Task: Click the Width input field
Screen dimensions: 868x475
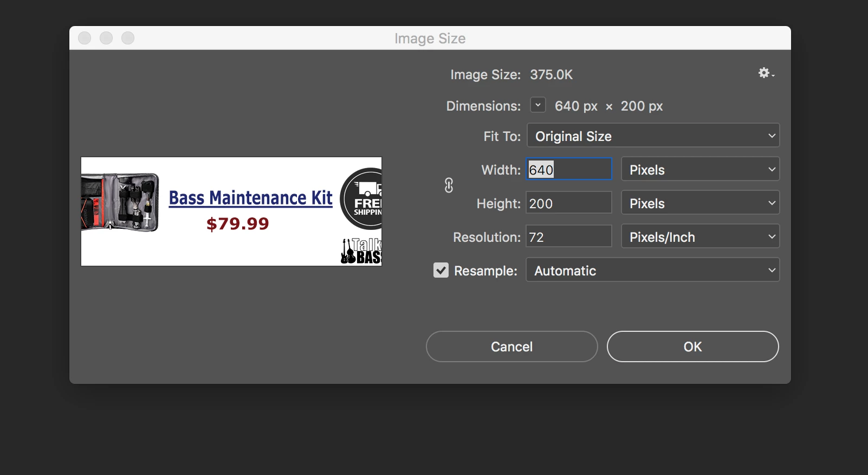Action: click(x=569, y=169)
